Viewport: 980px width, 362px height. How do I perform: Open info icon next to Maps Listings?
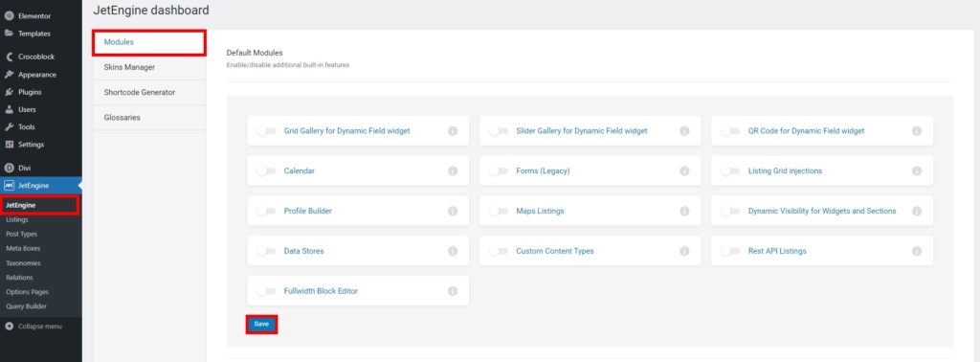point(684,211)
